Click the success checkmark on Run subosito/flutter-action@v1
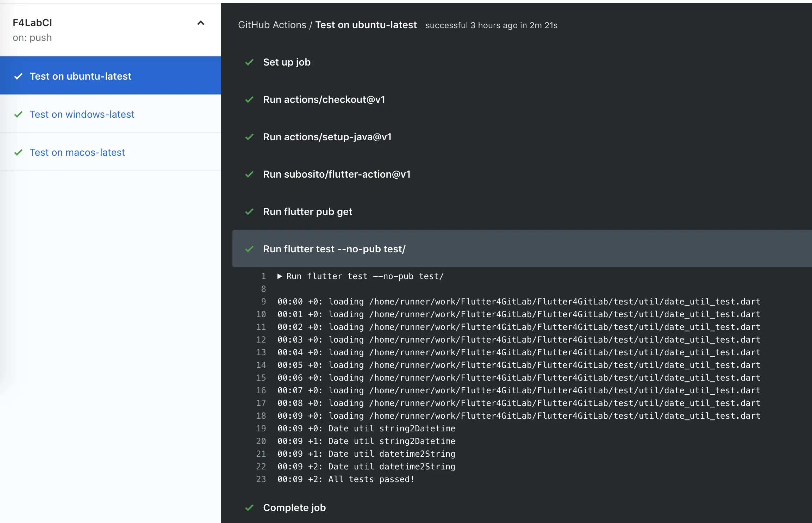 [250, 174]
